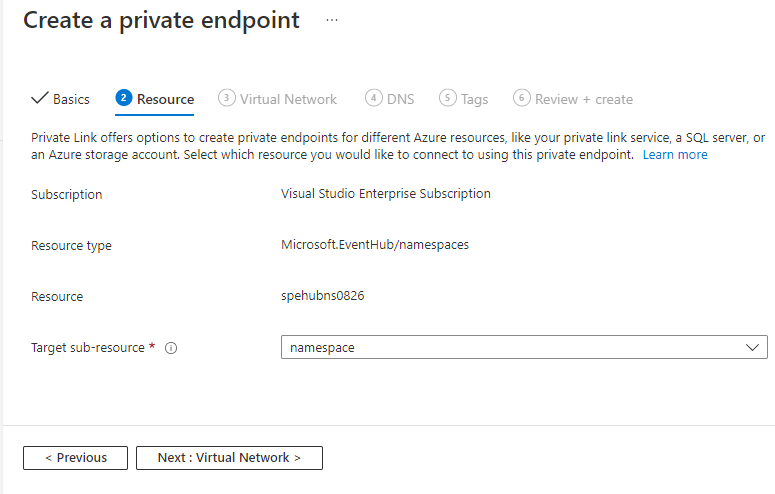Open the ellipsis menu beside the page title
Screen dimensions: 775x494
coord(332,21)
